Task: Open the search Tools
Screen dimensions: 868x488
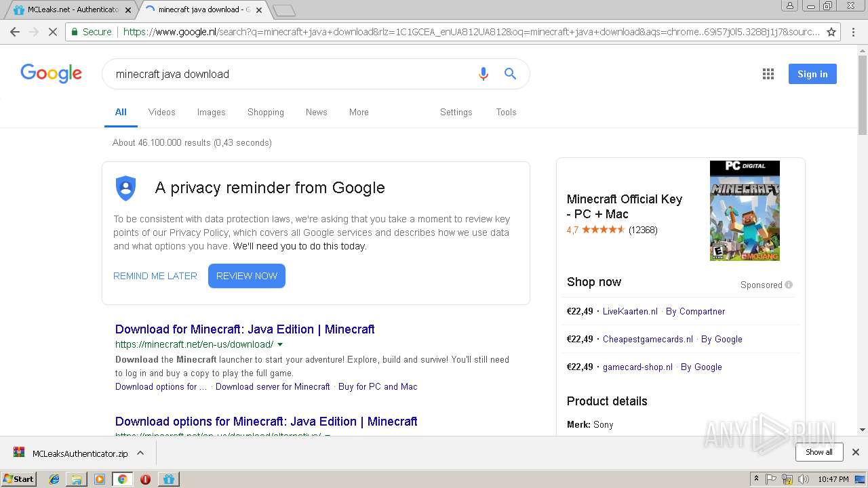Action: tap(506, 112)
